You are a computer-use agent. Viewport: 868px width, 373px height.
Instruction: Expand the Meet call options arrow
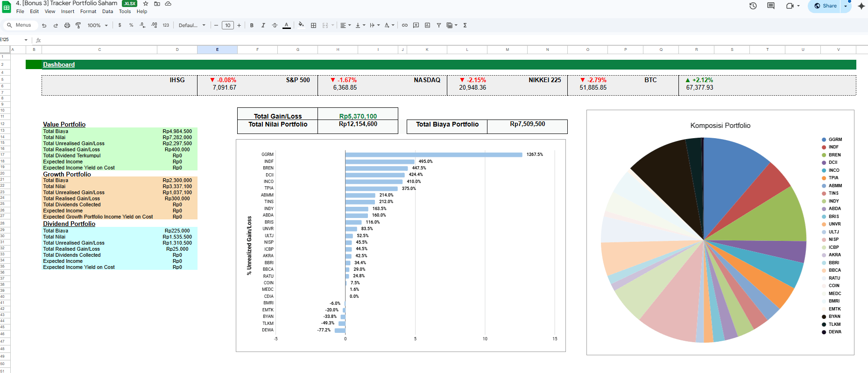tap(798, 6)
